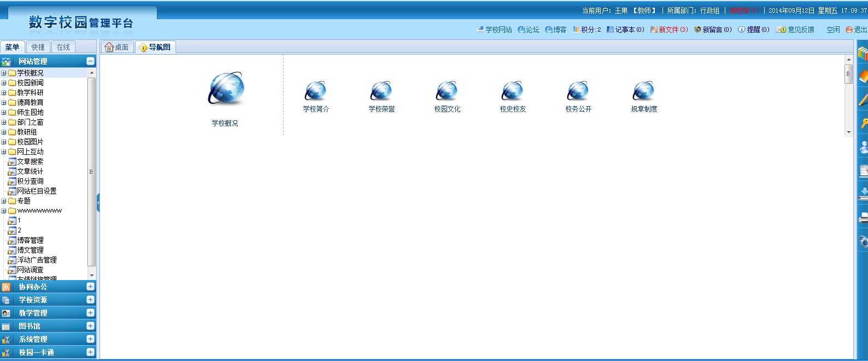Expand the 校园新闻 tree folder

click(4, 83)
